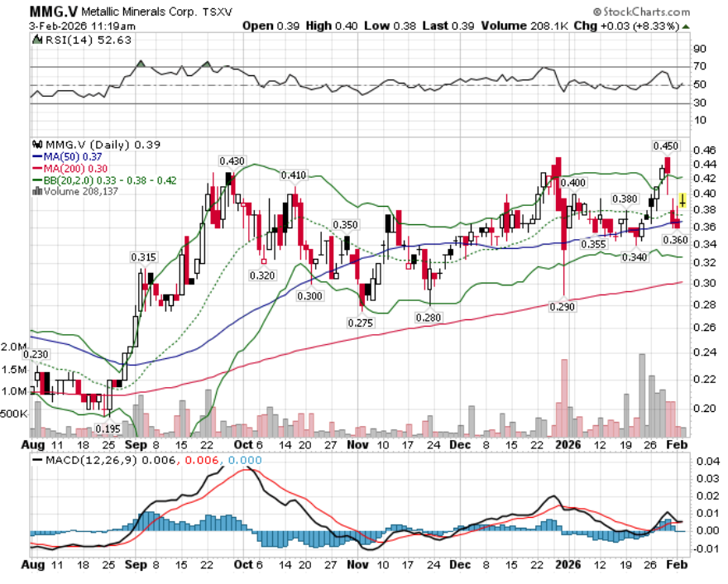Viewport: 728px width, 584px height.
Task: Click the 0.230 price callout in August
Action: (x=36, y=354)
